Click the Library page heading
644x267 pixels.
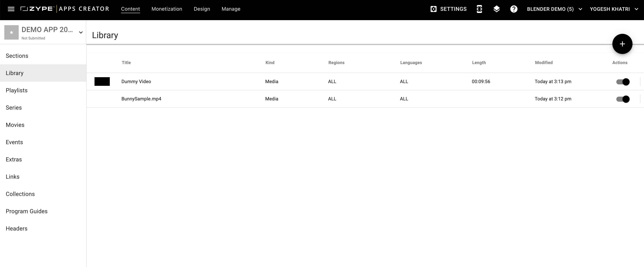pyautogui.click(x=105, y=35)
